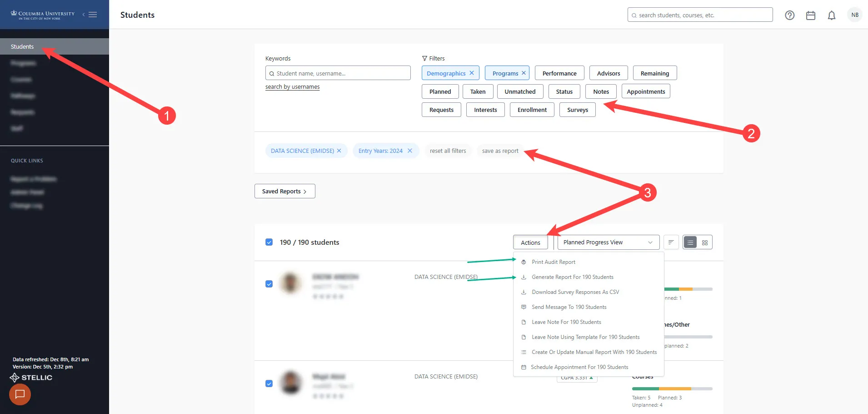Open the Interests filter

coord(485,110)
